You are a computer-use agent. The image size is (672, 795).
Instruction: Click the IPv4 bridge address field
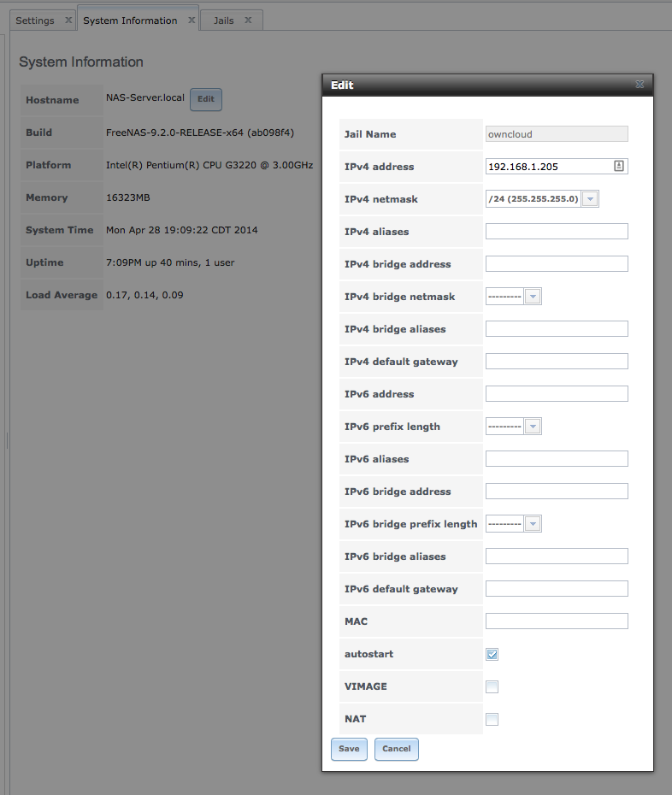pyautogui.click(x=557, y=263)
